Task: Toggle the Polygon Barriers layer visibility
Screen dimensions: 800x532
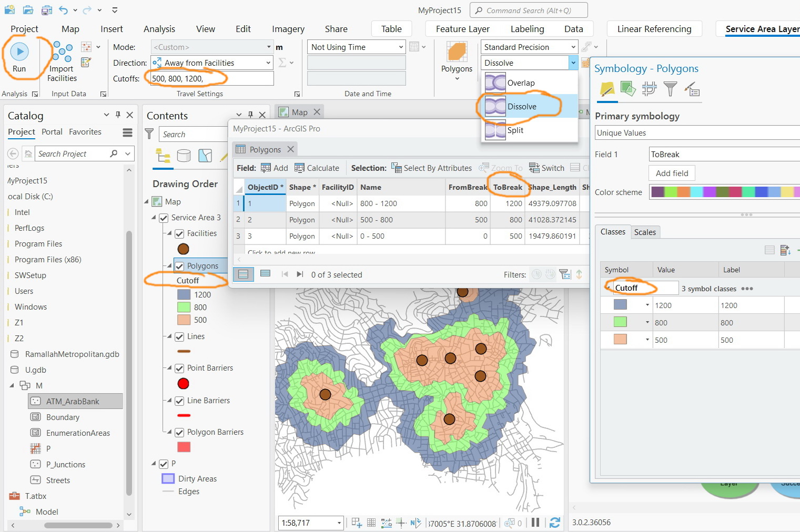Action: tap(180, 432)
